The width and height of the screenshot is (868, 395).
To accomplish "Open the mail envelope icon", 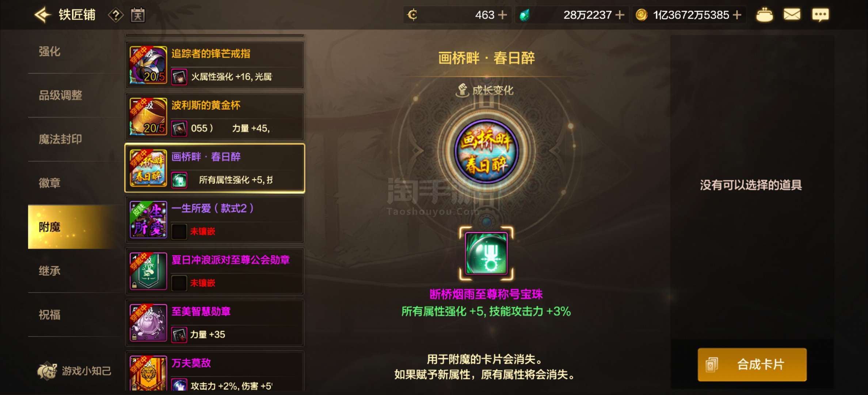I will point(792,15).
